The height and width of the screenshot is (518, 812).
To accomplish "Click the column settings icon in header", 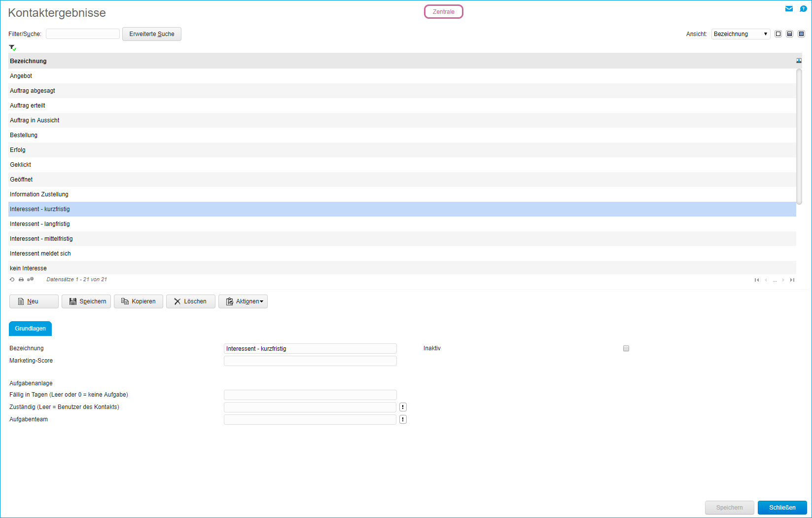I will (799, 61).
